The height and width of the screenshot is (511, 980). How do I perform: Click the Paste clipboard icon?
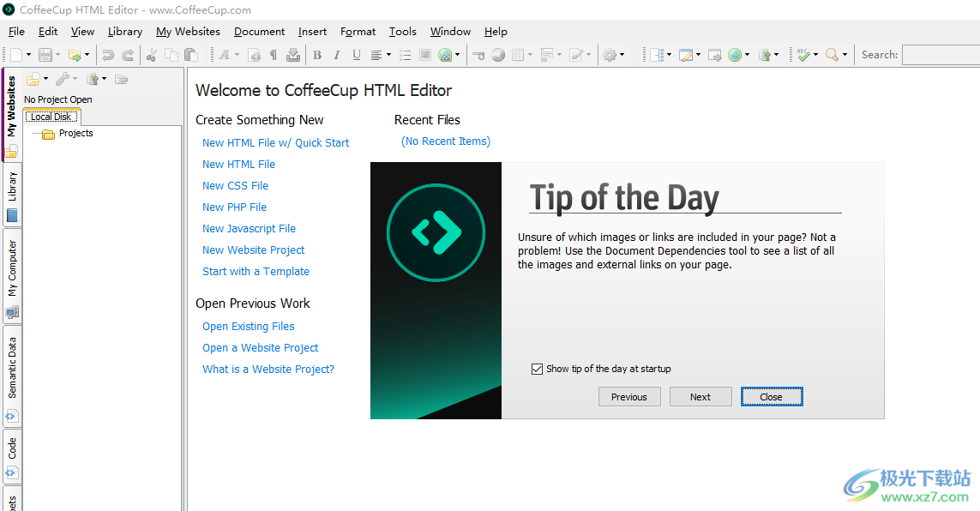click(191, 55)
